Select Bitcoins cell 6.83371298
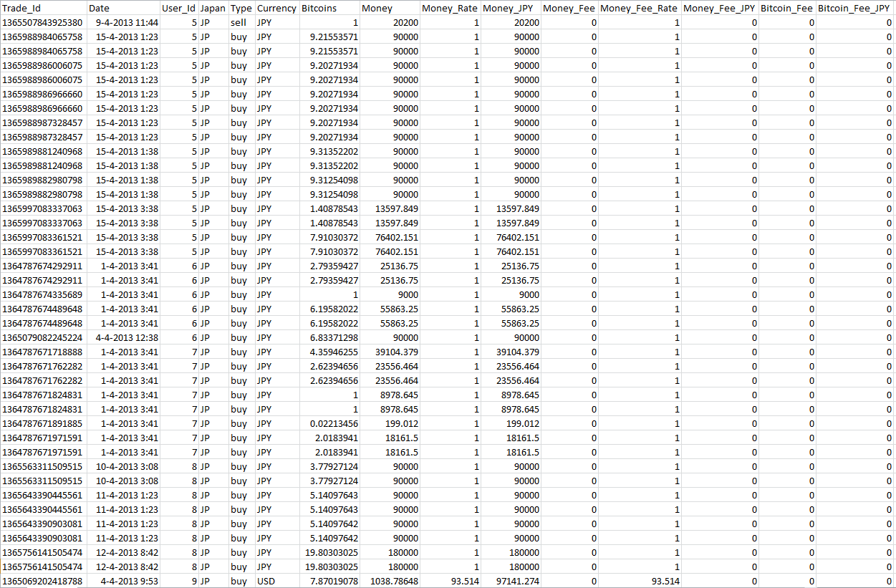Screen dimensions: 896x588 tap(329, 337)
